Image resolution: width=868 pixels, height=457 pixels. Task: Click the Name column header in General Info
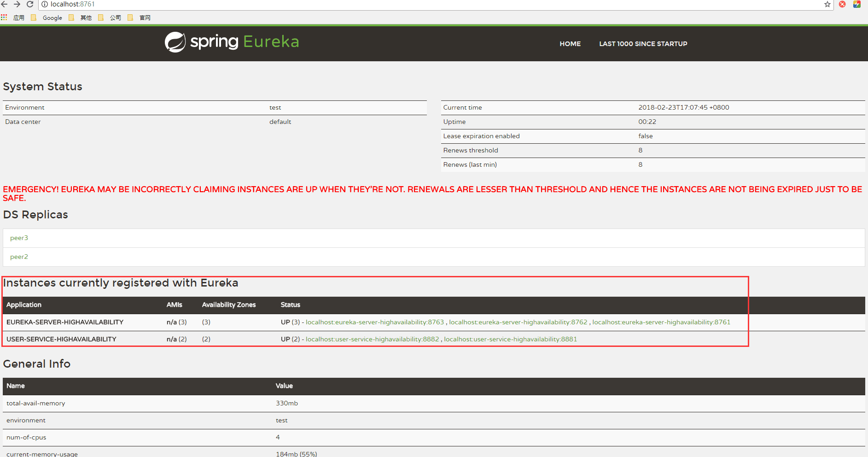16,386
